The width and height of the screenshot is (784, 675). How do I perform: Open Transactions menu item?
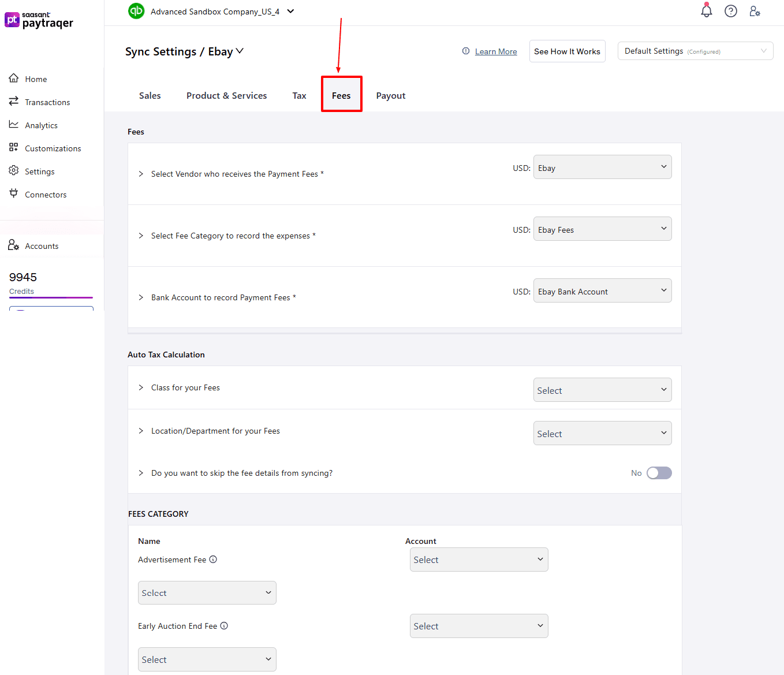point(47,102)
